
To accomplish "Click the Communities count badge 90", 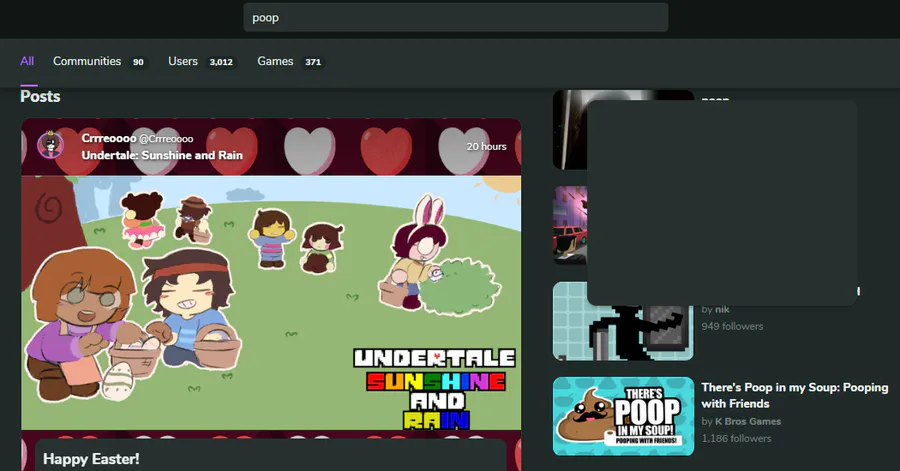I will pyautogui.click(x=138, y=62).
